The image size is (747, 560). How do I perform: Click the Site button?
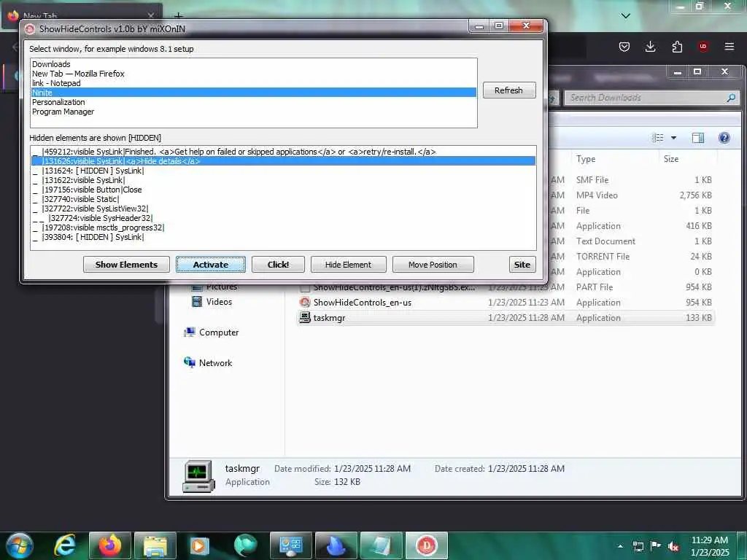(522, 265)
